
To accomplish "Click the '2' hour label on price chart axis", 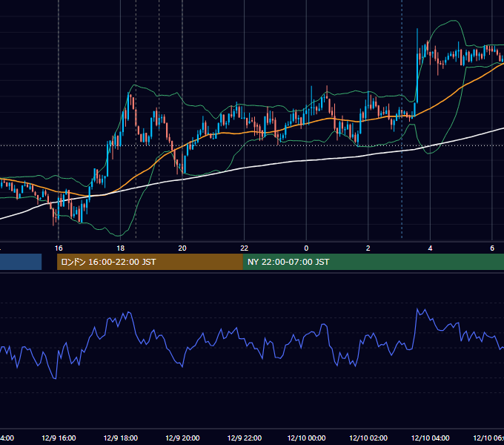I will click(368, 248).
